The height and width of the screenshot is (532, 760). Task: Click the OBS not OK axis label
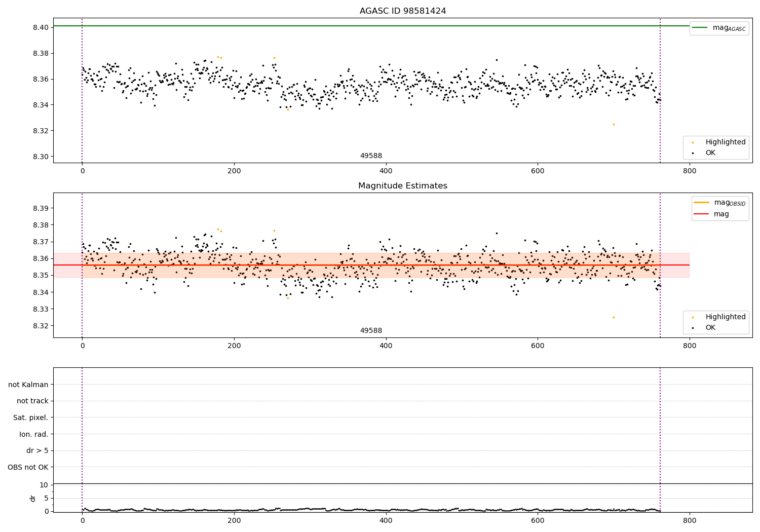(28, 467)
